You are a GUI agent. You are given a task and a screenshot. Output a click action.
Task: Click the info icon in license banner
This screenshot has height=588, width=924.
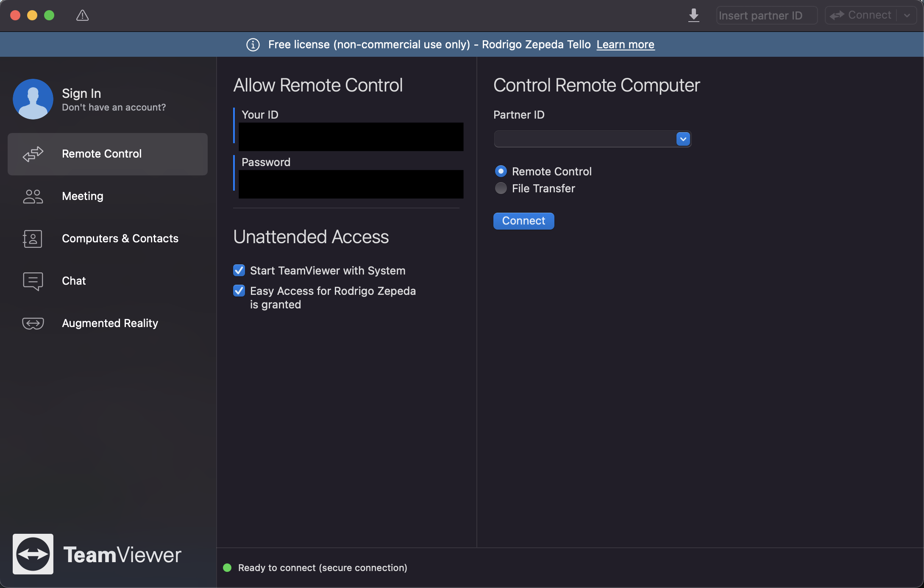[x=253, y=44]
